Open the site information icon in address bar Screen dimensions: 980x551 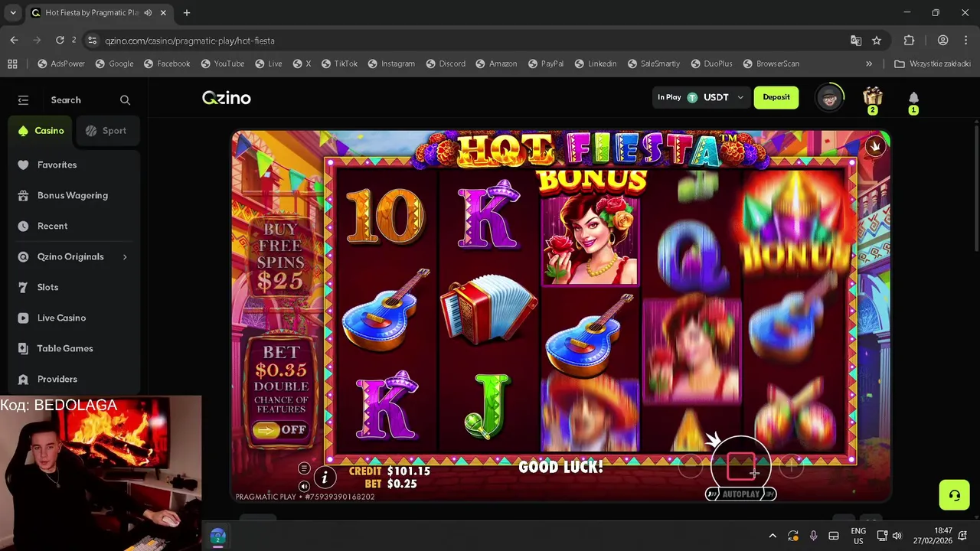coord(93,41)
